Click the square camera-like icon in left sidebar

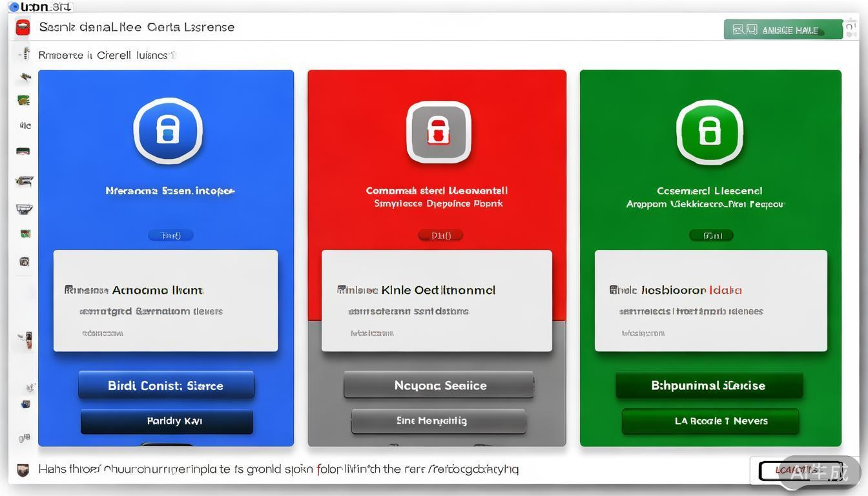coord(25,262)
